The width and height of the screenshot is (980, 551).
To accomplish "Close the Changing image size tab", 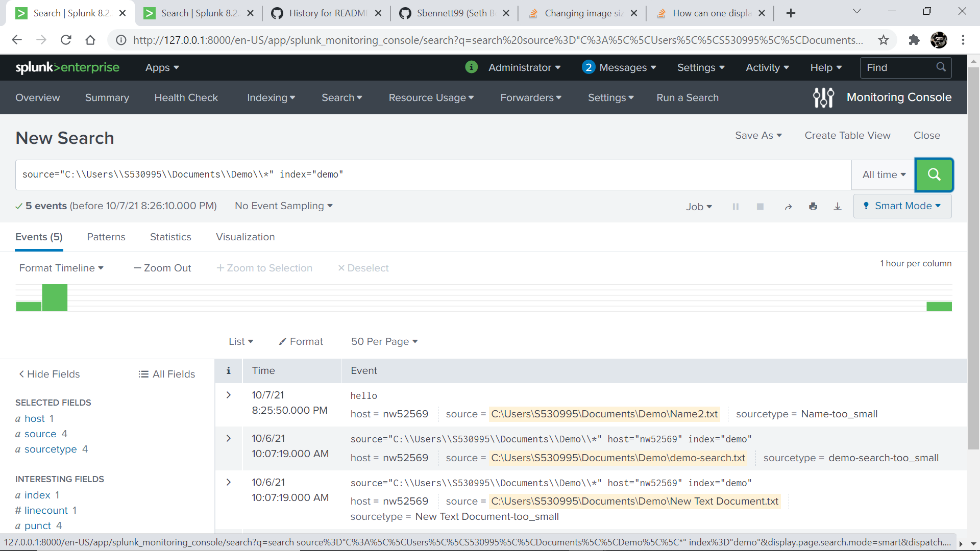I will click(634, 13).
